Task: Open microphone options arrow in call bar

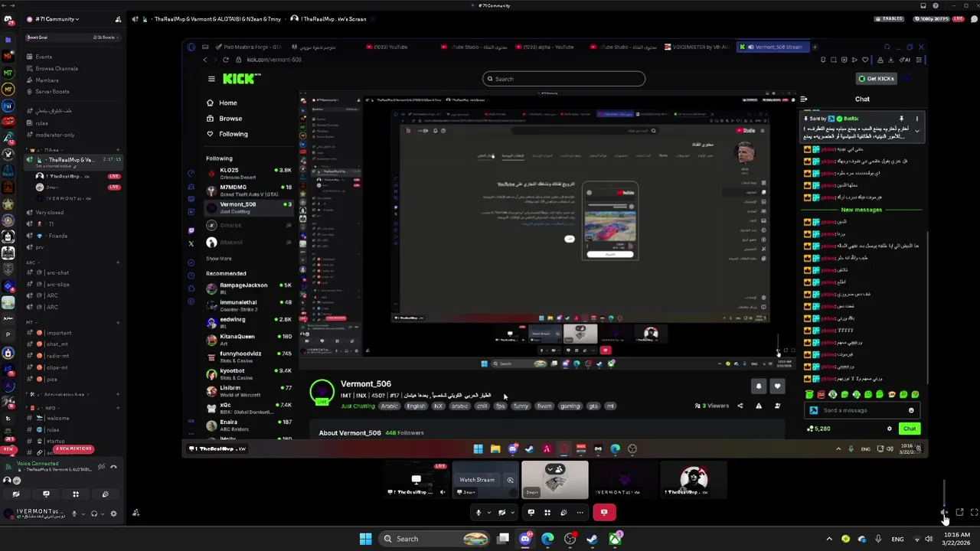Action: coord(490,513)
